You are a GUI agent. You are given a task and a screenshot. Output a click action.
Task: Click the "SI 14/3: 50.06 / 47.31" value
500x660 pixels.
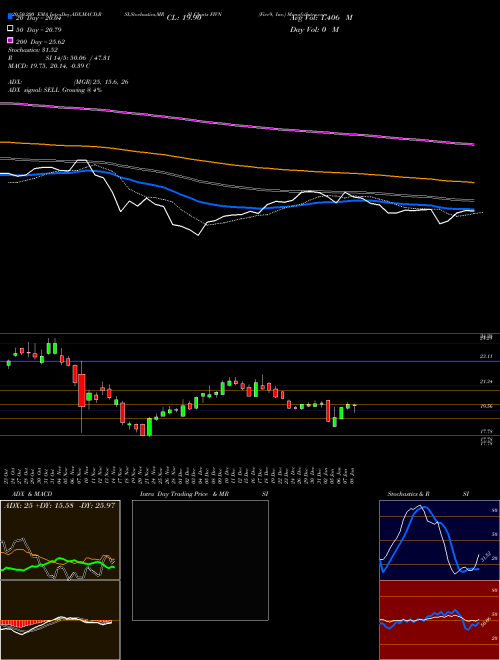pyautogui.click(x=78, y=58)
